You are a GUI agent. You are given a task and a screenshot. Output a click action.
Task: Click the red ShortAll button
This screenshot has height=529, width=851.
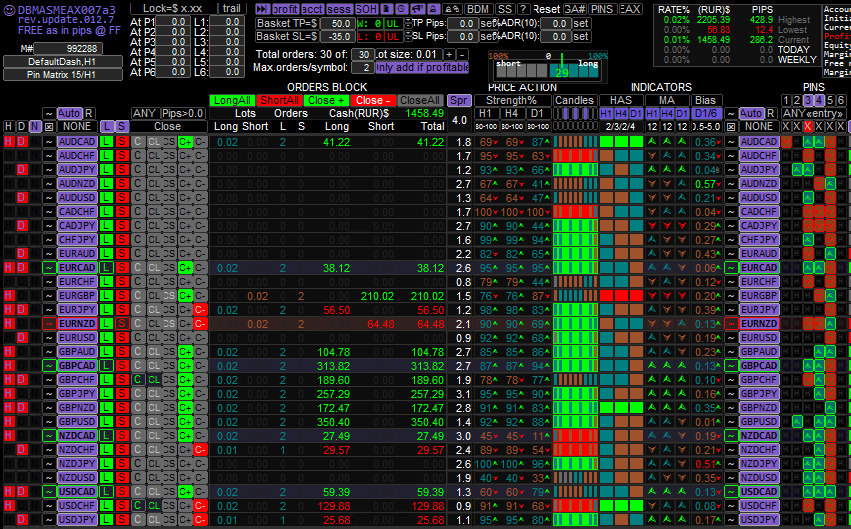[x=279, y=100]
